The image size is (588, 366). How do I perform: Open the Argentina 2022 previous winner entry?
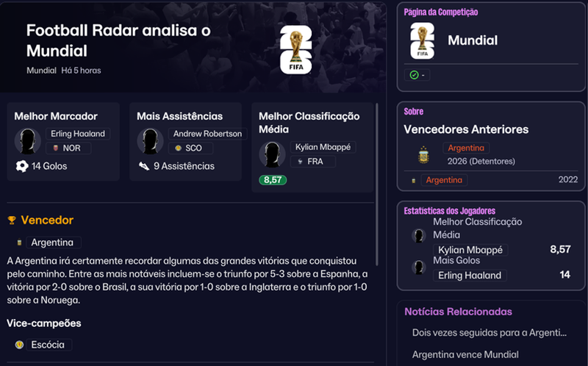[444, 180]
